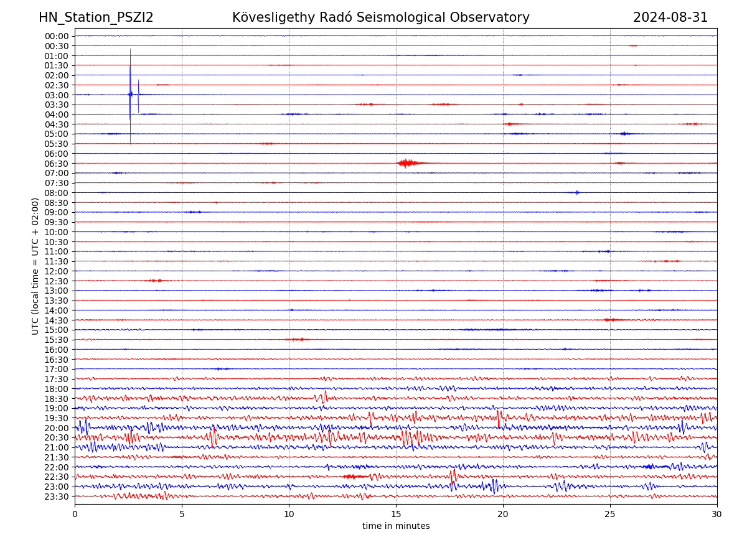Click the "time in minutes" axis label
Image resolution: width=747 pixels, height=560 pixels.
pyautogui.click(x=396, y=526)
